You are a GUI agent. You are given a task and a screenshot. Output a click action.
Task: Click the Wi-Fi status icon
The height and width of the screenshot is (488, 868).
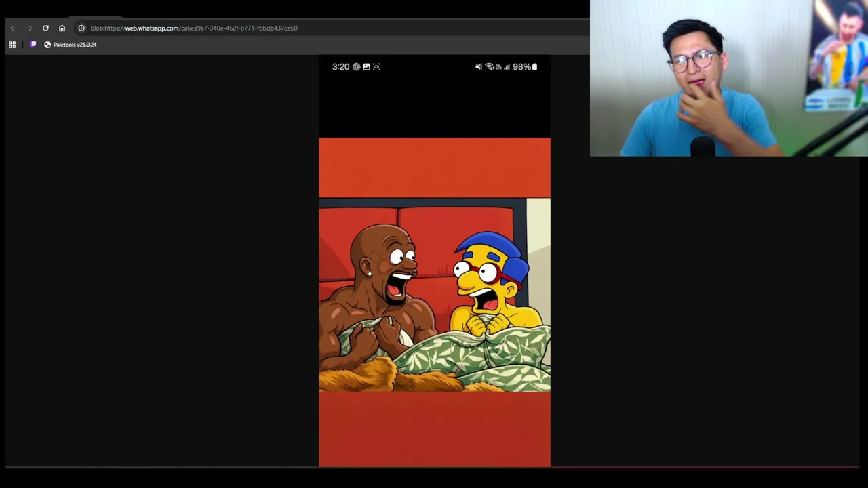pyautogui.click(x=489, y=67)
